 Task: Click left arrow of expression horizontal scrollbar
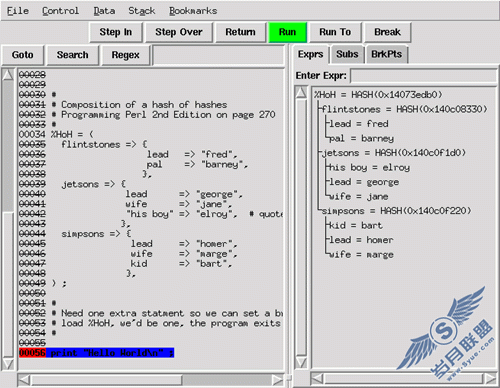(x=317, y=378)
